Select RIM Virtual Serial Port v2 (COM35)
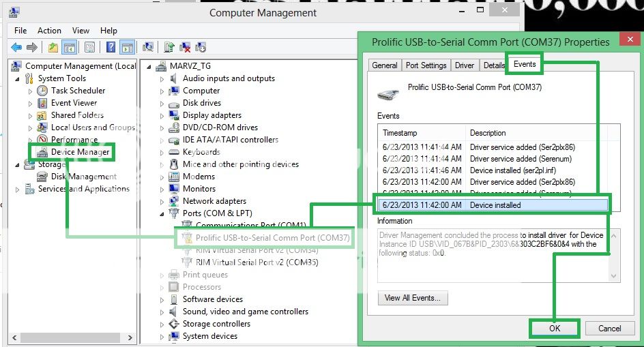Screen dimensions: 644x347 (257, 262)
